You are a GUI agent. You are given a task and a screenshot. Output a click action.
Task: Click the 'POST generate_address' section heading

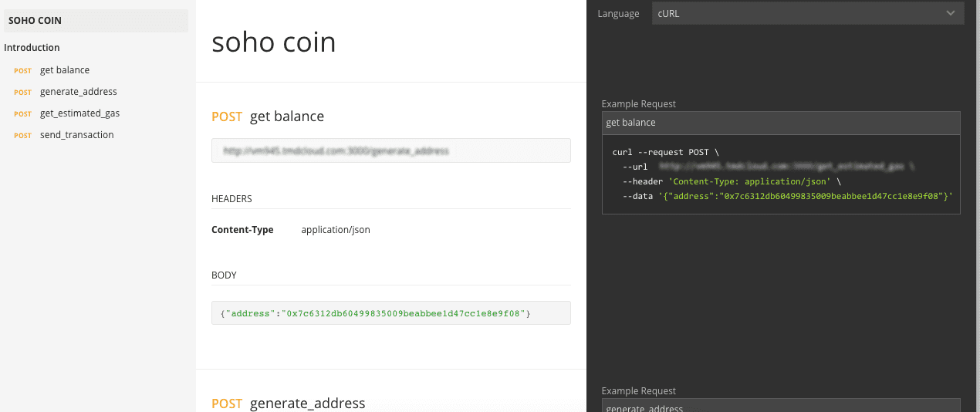click(288, 404)
